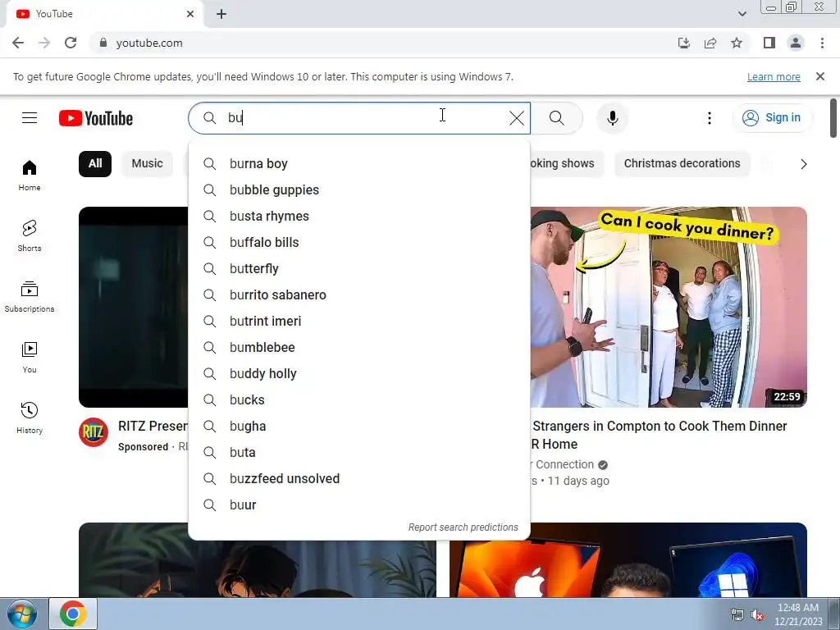Click the network tray icon

pos(737,614)
